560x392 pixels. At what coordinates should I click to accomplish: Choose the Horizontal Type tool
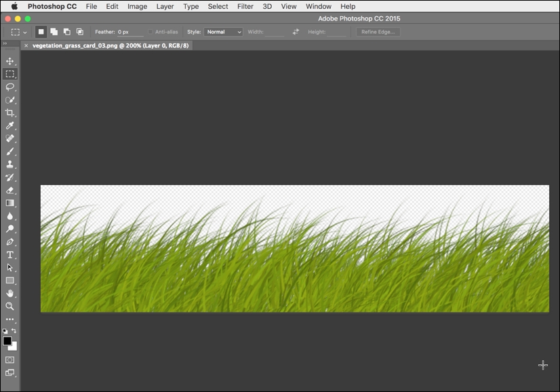[10, 255]
